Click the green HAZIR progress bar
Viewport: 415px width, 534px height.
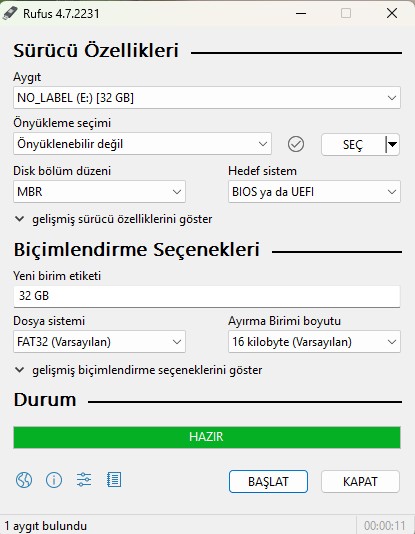[x=207, y=437]
